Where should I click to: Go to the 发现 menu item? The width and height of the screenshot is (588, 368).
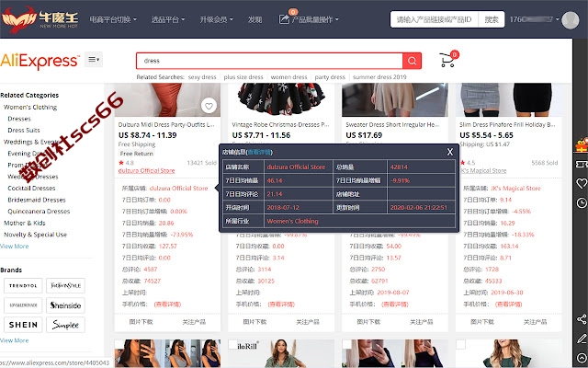click(x=254, y=19)
